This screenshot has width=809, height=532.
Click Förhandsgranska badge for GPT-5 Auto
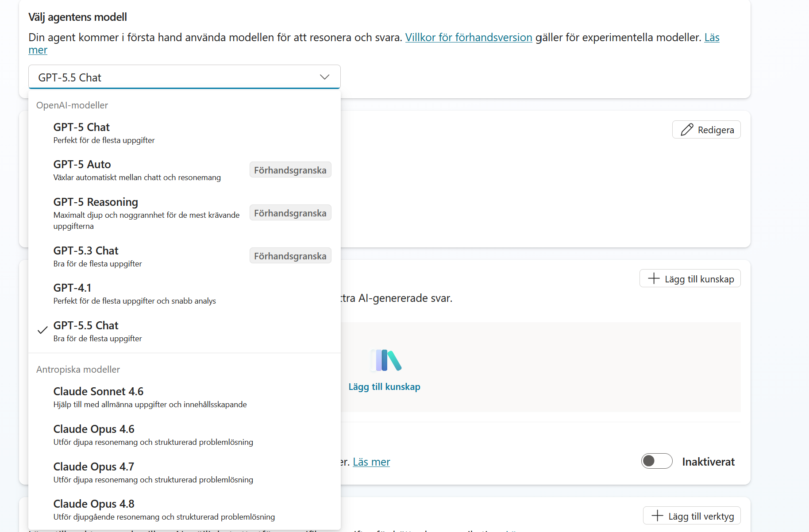coord(290,170)
